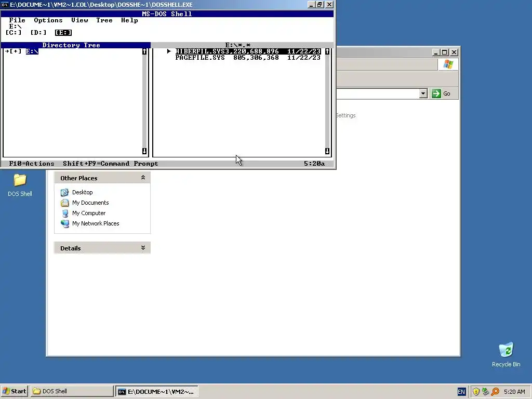Click Shift+F9=Command Prompt in status bar
The image size is (532, 399).
111,164
